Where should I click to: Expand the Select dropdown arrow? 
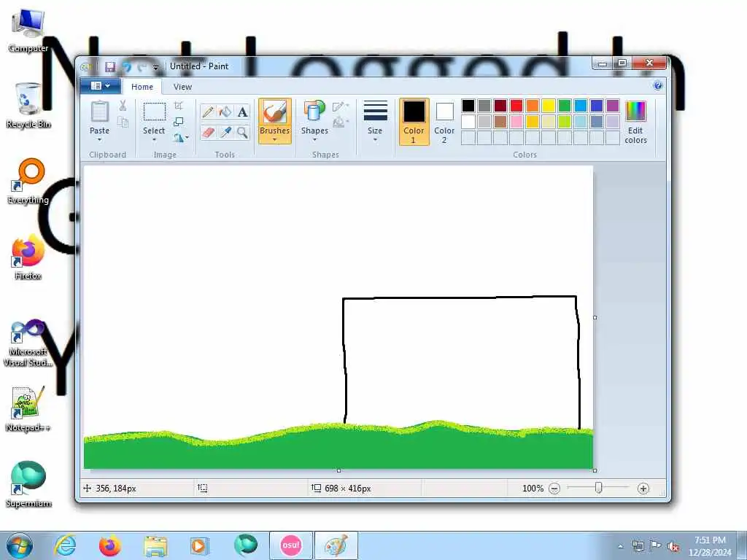(x=155, y=139)
